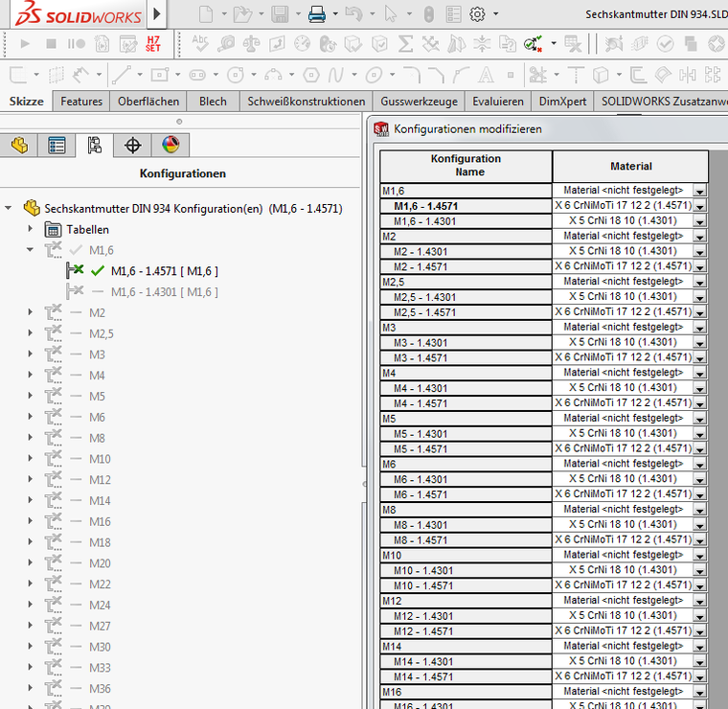728x709 pixels.
Task: Switch to the Schweißkonstruktionen tab
Action: pos(306,102)
